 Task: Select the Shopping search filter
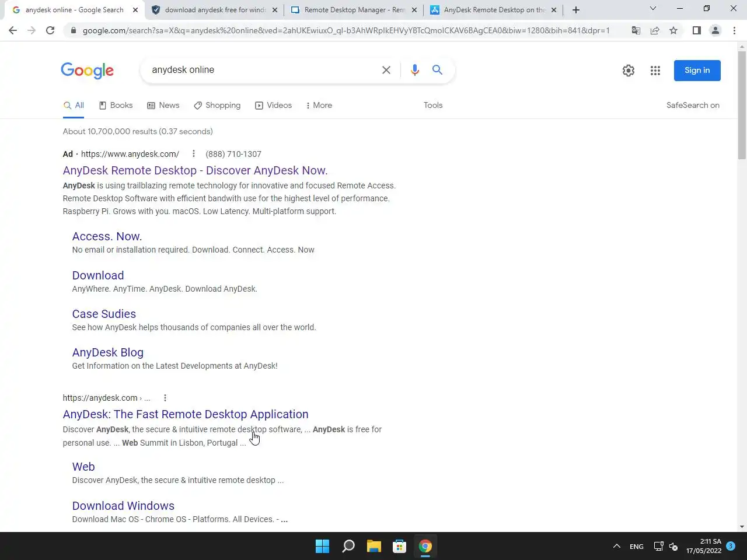tap(217, 106)
